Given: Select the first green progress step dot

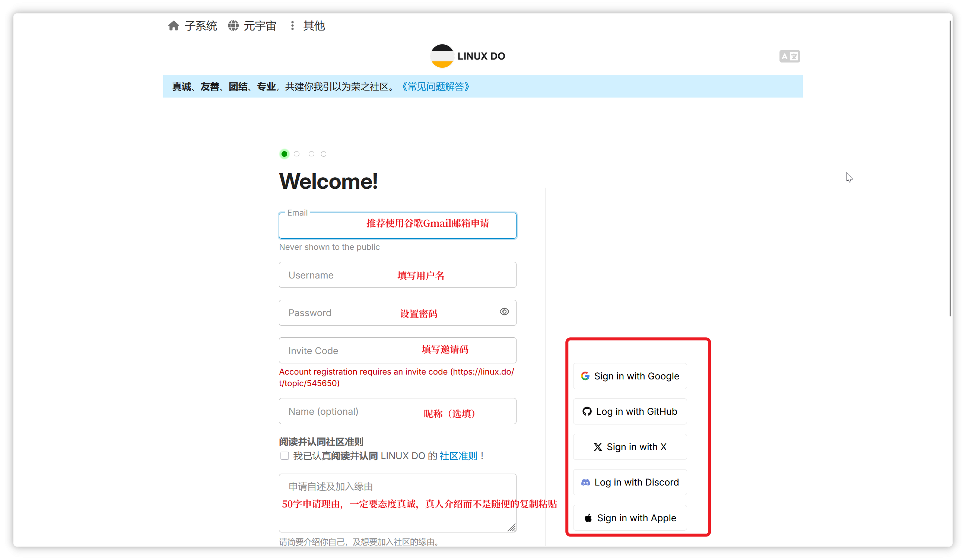Looking at the screenshot, I should point(284,154).
